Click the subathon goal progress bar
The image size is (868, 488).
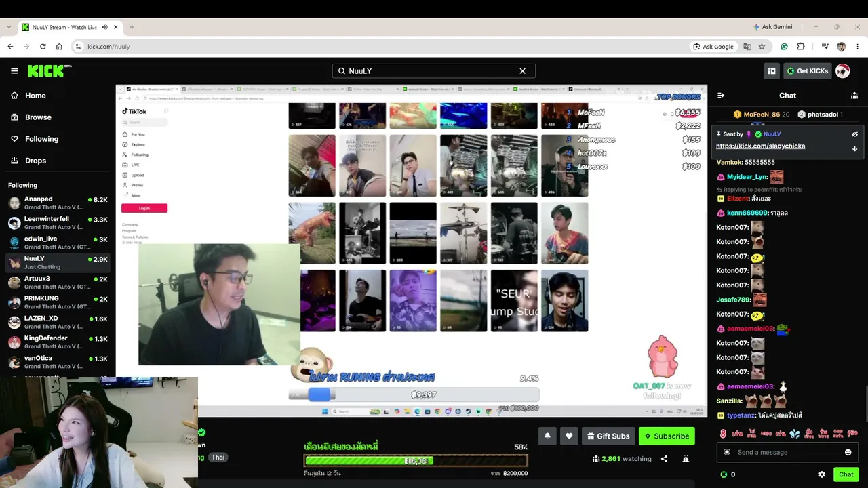click(416, 461)
